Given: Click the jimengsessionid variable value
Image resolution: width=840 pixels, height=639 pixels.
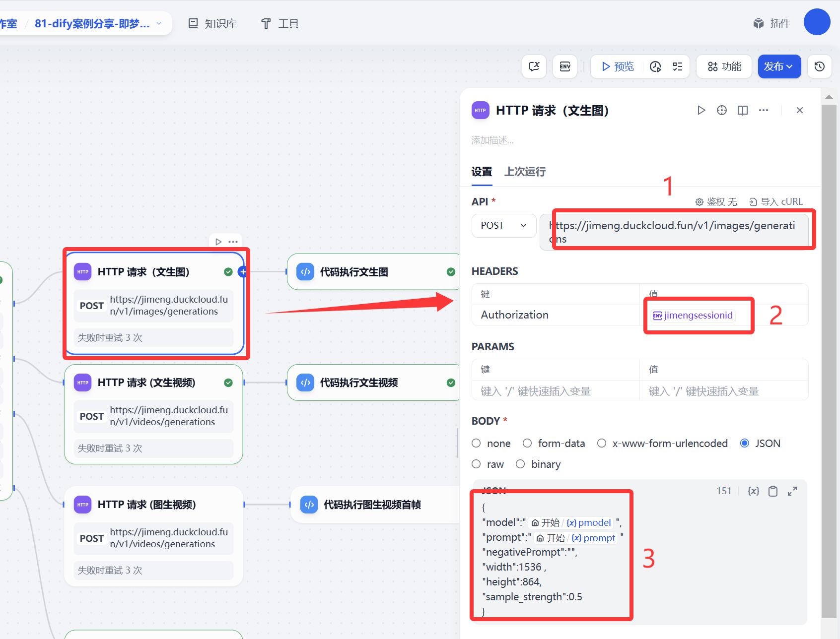Looking at the screenshot, I should [x=693, y=315].
